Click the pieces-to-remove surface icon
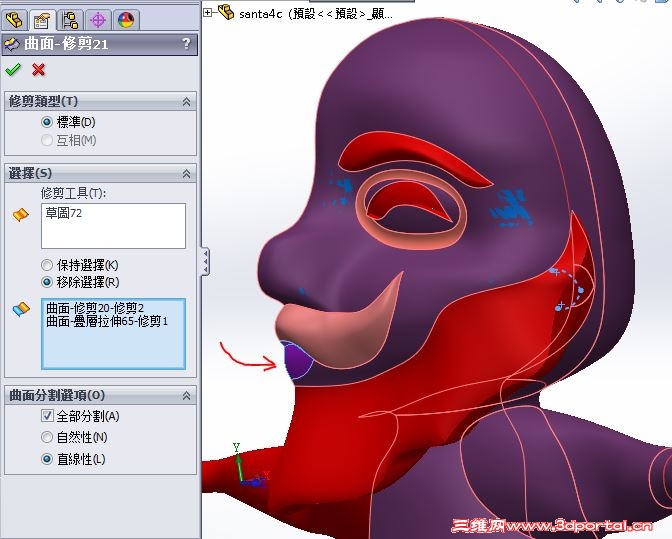This screenshot has height=539, width=672. pyautogui.click(x=21, y=308)
